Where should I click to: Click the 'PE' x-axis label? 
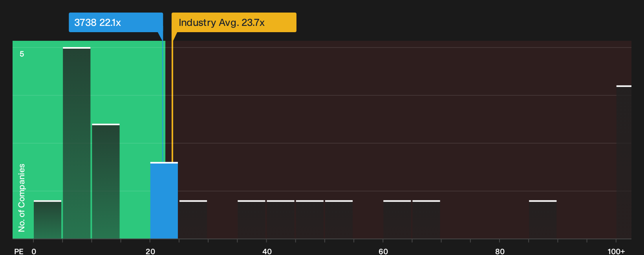pyautogui.click(x=19, y=251)
